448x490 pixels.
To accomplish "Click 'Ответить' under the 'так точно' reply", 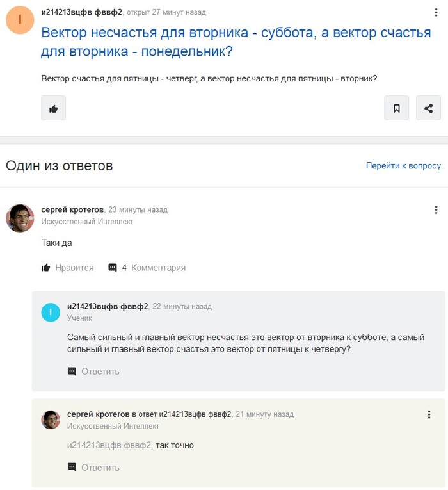I will click(93, 468).
